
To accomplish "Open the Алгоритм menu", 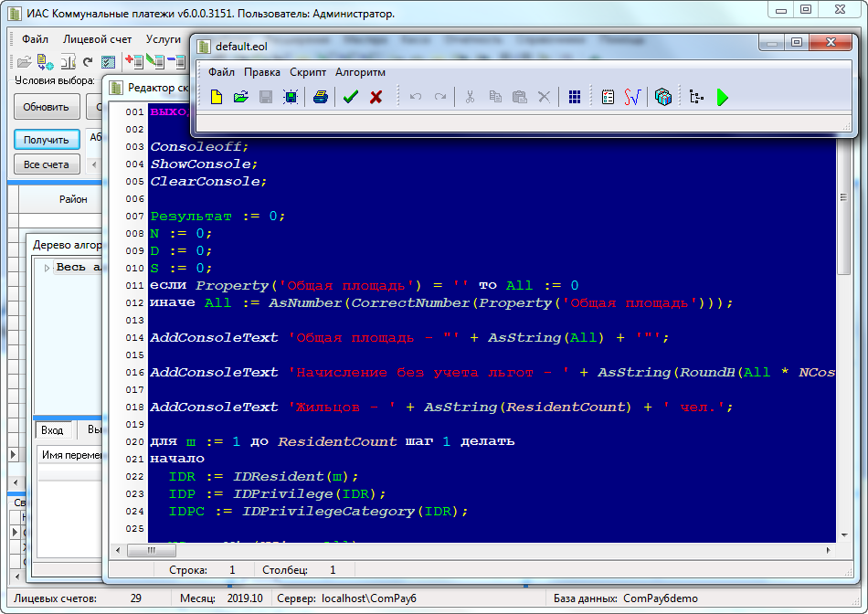I will point(360,72).
